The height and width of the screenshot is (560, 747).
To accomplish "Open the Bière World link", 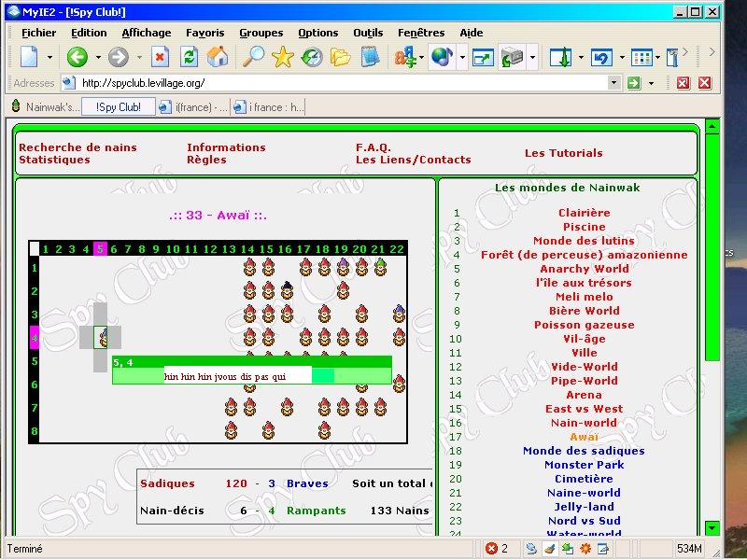I will [x=585, y=311].
